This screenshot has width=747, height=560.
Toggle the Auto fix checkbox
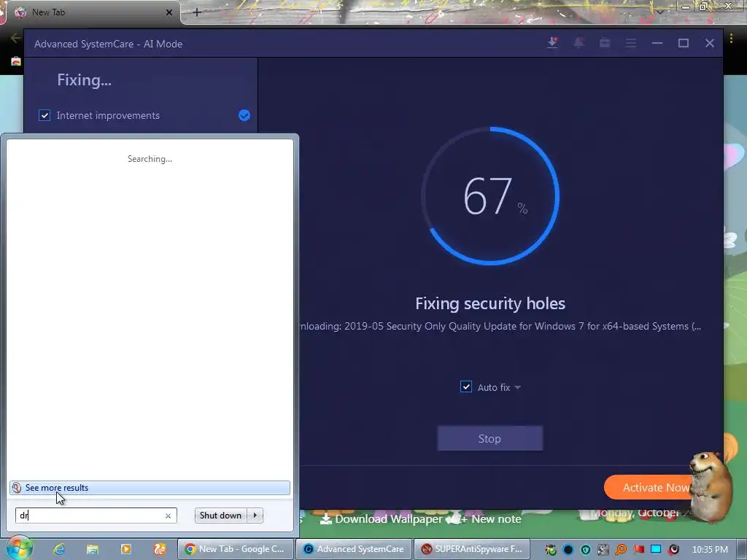pyautogui.click(x=466, y=386)
